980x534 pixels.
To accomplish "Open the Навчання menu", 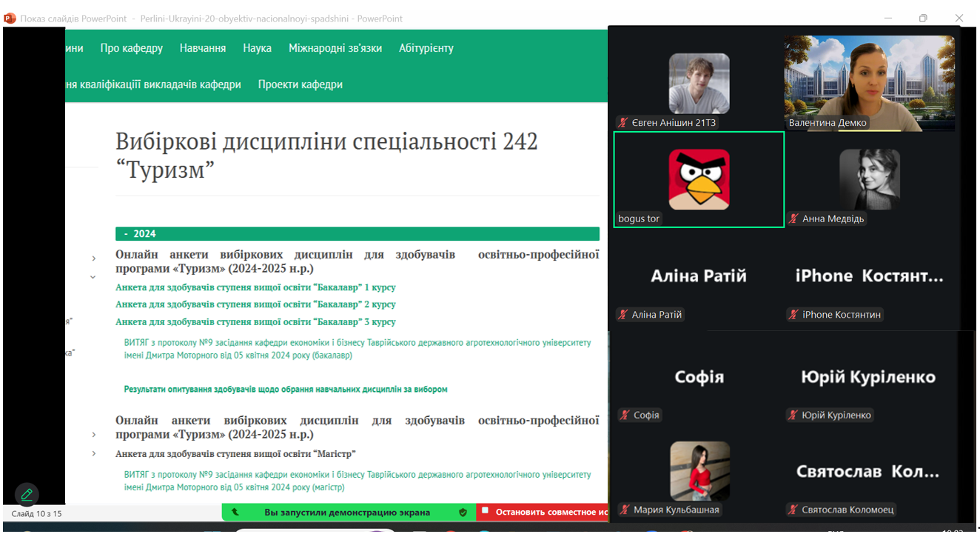I will [x=203, y=48].
